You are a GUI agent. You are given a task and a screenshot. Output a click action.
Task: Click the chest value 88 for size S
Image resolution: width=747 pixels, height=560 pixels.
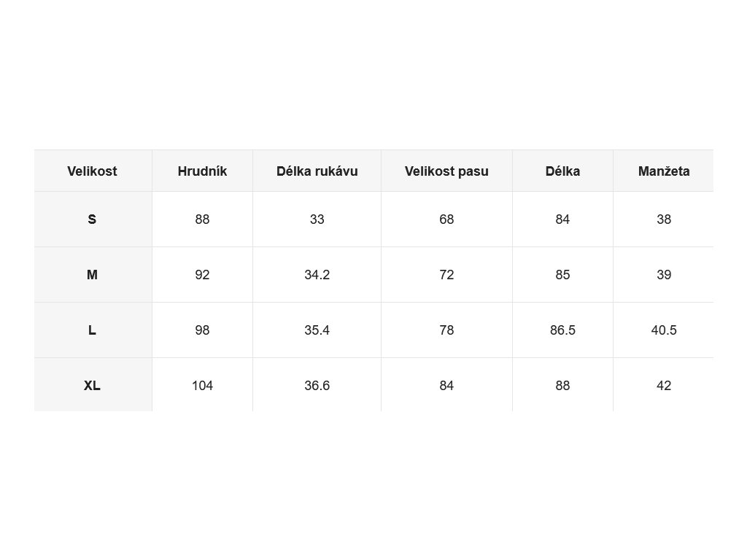202,219
